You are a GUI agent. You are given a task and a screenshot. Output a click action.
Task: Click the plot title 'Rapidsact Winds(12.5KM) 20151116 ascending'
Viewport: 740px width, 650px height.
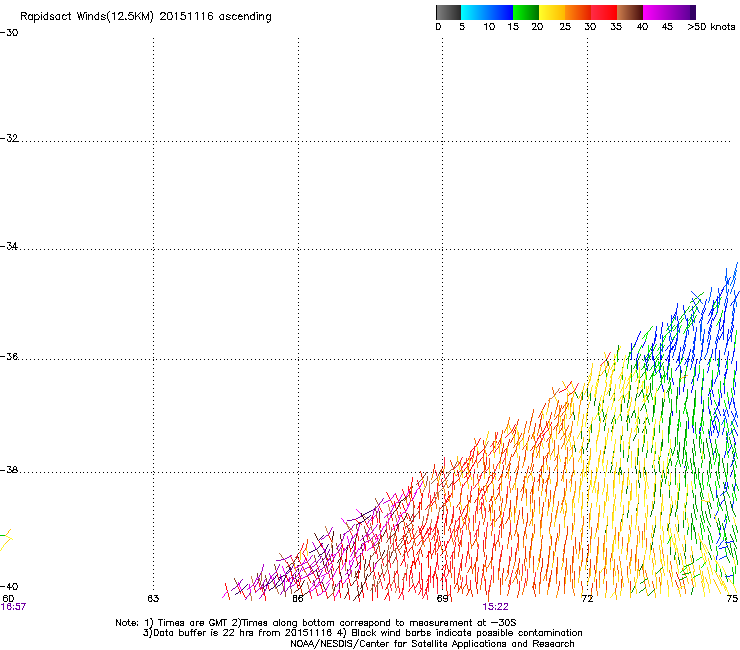coord(146,17)
